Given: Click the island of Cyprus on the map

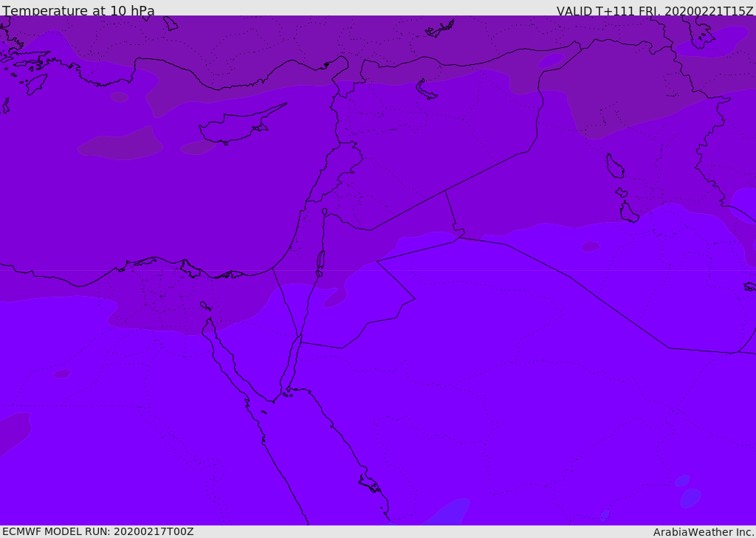Looking at the screenshot, I should pos(237,126).
